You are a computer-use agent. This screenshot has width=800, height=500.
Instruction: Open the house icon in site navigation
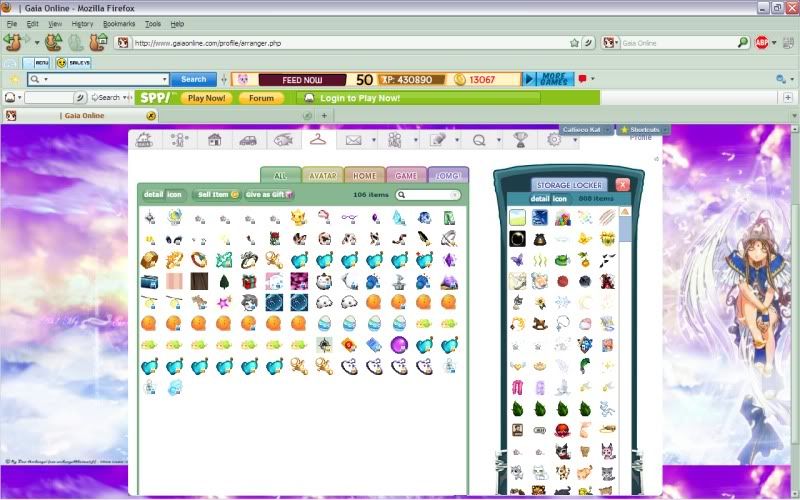(214, 139)
